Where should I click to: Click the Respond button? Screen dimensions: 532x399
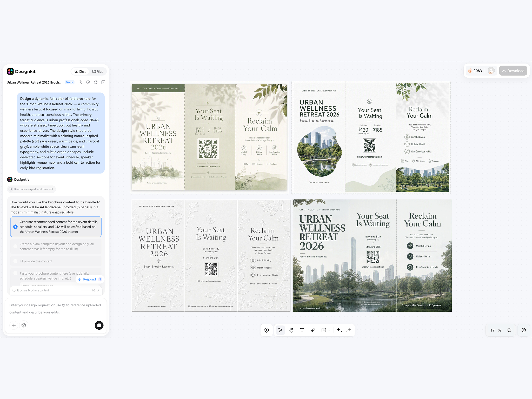90,279
